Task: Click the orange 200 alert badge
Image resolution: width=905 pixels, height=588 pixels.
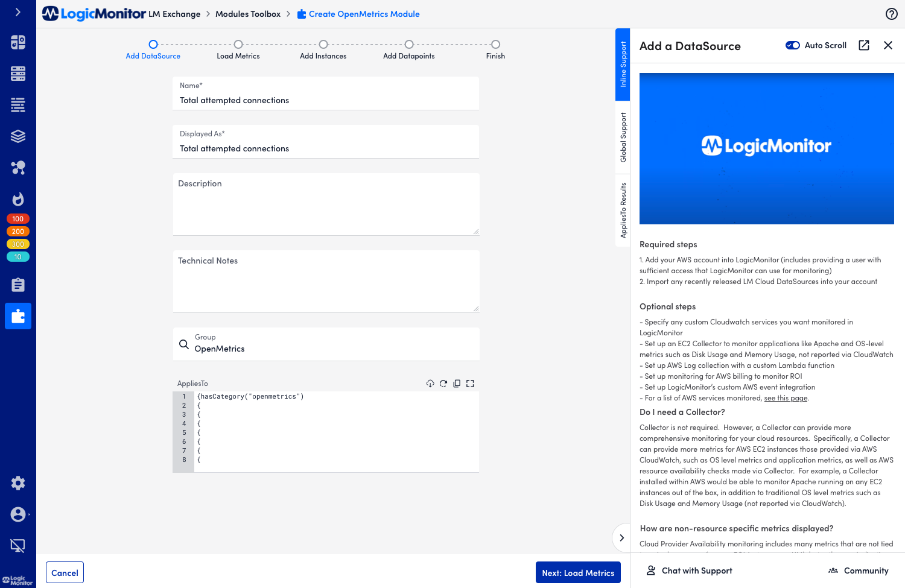Action: tap(18, 232)
